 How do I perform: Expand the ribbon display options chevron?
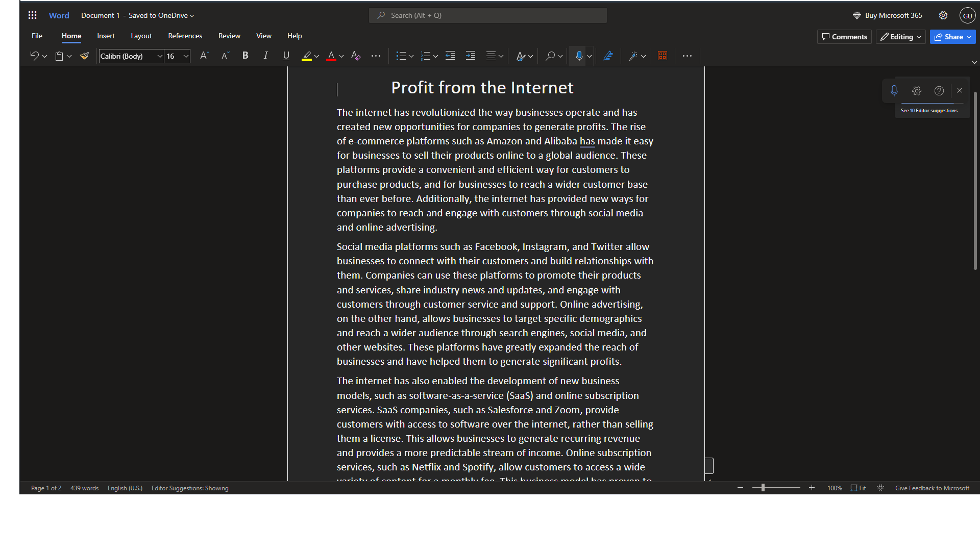tap(974, 62)
